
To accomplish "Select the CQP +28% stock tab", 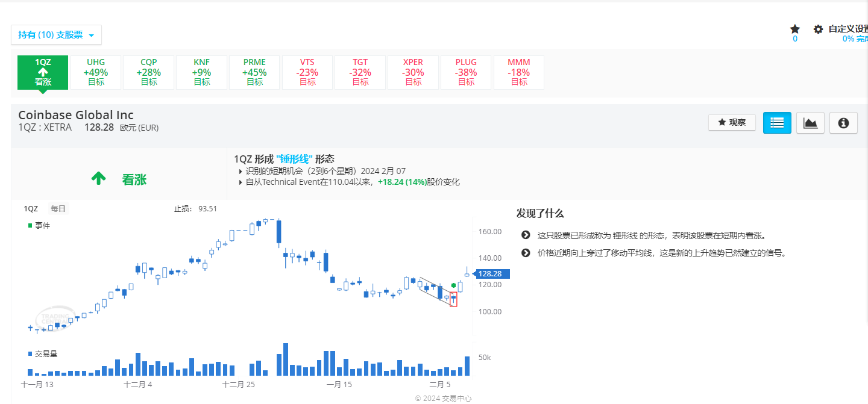I will point(149,72).
